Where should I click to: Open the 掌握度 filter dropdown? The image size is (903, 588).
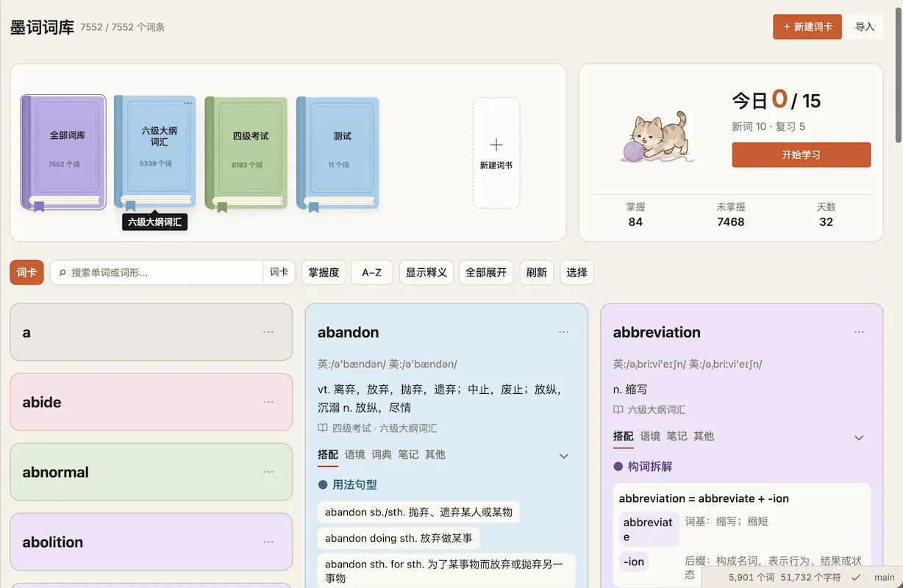[324, 272]
